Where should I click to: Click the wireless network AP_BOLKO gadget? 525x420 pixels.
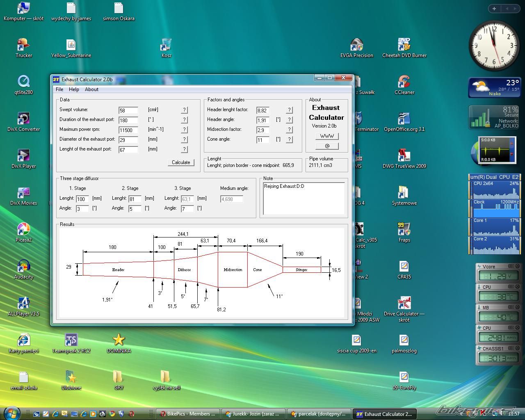pyautogui.click(x=495, y=117)
